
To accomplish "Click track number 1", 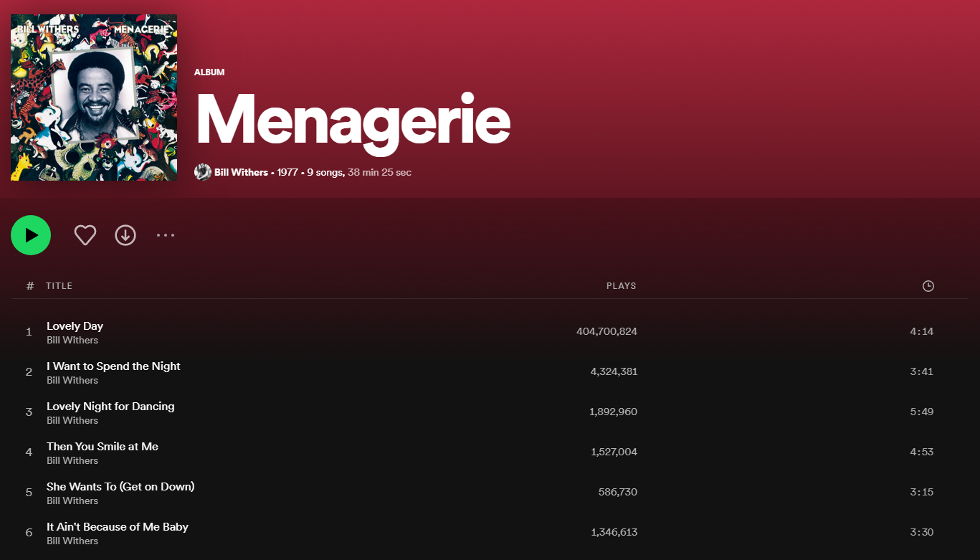I will tap(29, 332).
